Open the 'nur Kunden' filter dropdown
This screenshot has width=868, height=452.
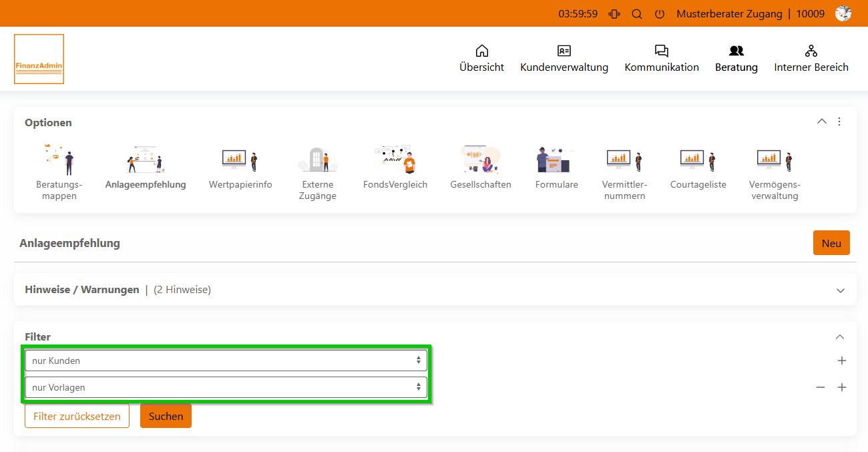226,361
